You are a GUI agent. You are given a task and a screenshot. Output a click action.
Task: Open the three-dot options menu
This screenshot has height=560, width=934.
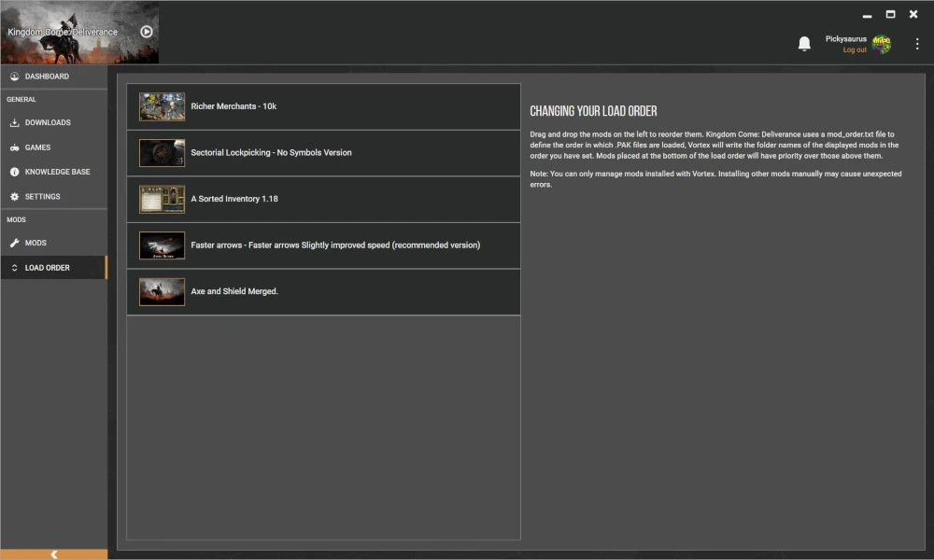(917, 44)
